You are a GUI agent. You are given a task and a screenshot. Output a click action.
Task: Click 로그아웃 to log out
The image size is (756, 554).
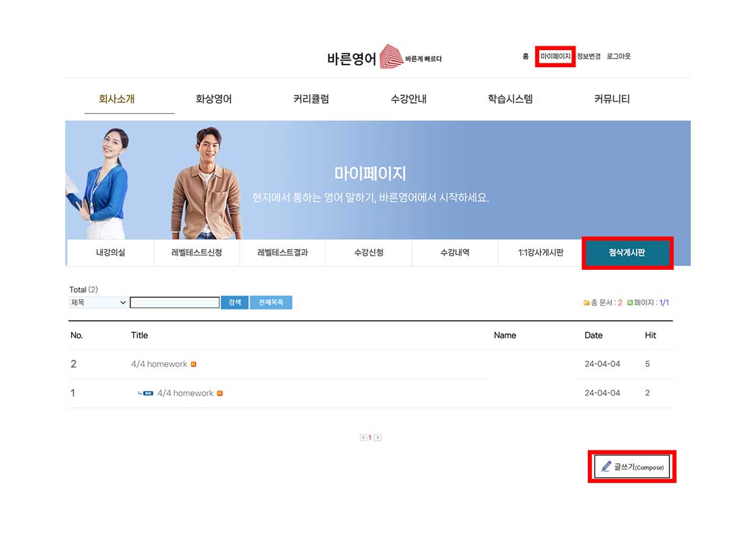(x=618, y=57)
